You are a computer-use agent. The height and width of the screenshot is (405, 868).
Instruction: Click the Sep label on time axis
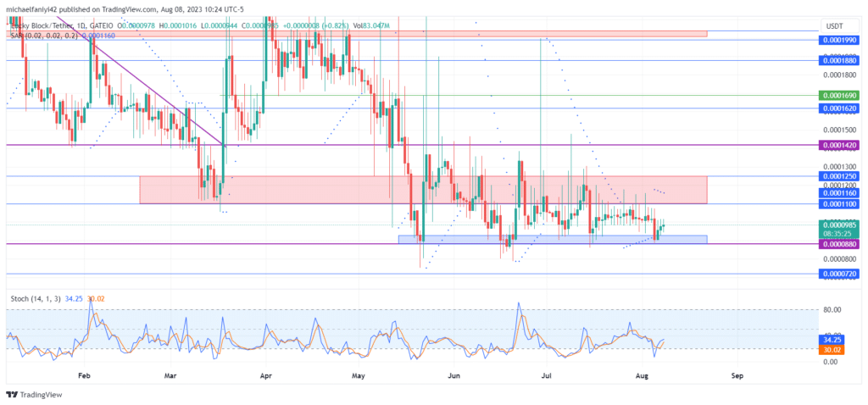pos(737,375)
